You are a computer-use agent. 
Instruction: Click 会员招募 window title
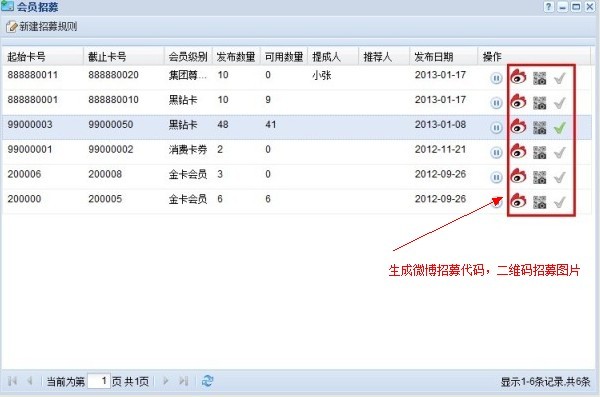(37, 7)
